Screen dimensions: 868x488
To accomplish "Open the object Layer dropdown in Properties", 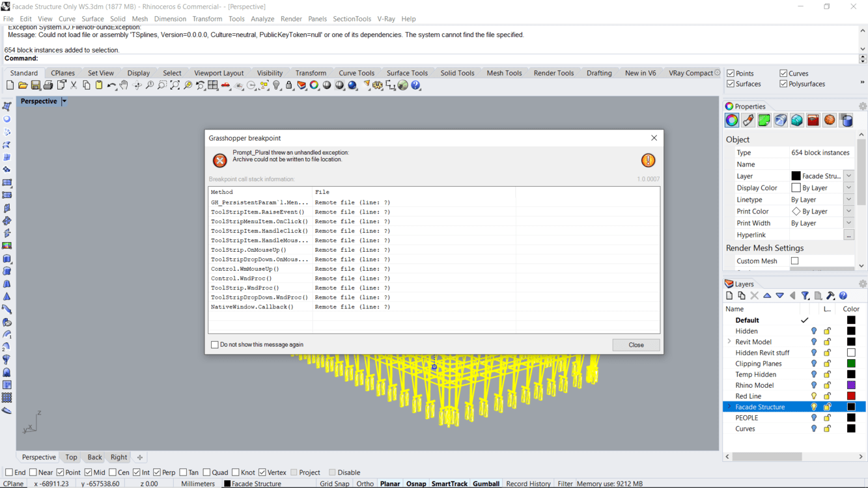I will pos(849,176).
